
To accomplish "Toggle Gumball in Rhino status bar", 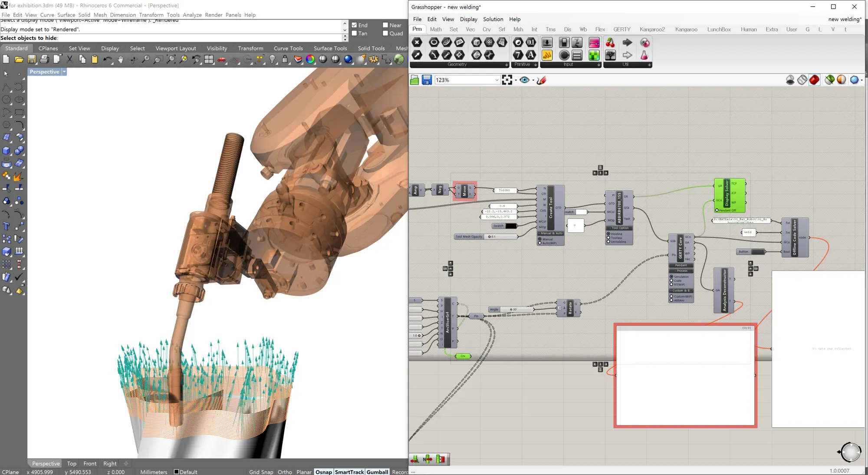I will coord(378,472).
